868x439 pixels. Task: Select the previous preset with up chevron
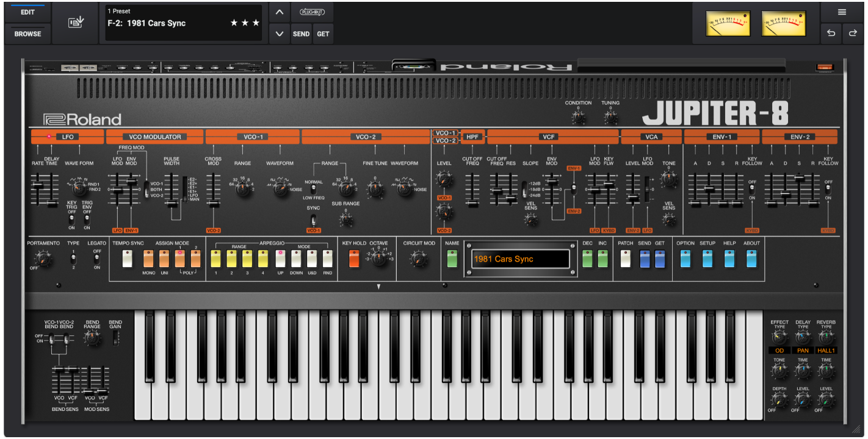tap(279, 12)
